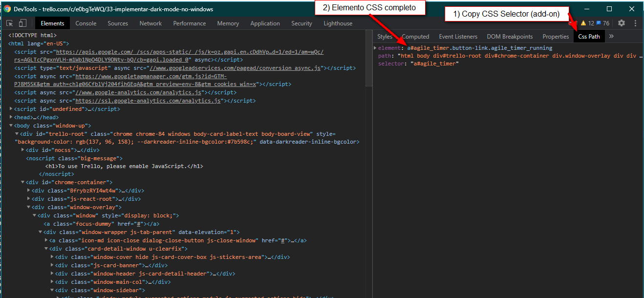
Task: Expand the div with id nocss
Action: coord(23,150)
